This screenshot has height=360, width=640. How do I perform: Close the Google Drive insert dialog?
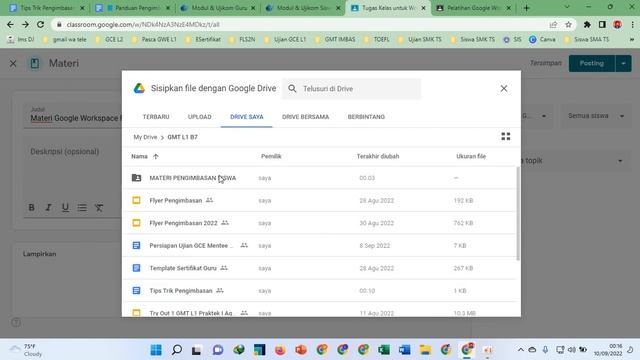click(x=504, y=89)
